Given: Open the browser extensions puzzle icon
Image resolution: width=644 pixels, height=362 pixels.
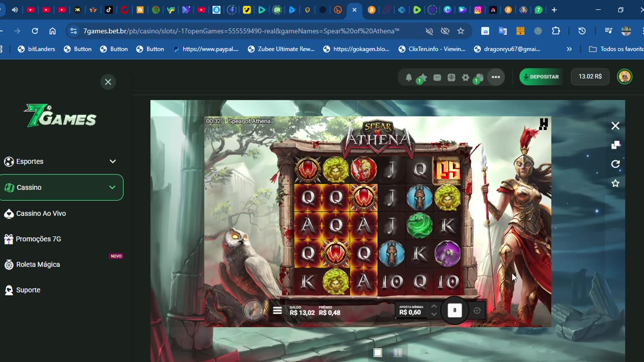Looking at the screenshot, I should pos(556,31).
